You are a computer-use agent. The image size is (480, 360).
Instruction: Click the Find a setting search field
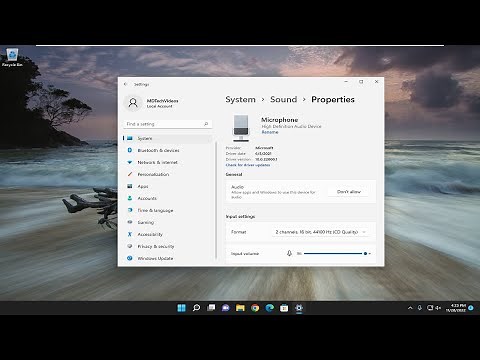(168, 124)
